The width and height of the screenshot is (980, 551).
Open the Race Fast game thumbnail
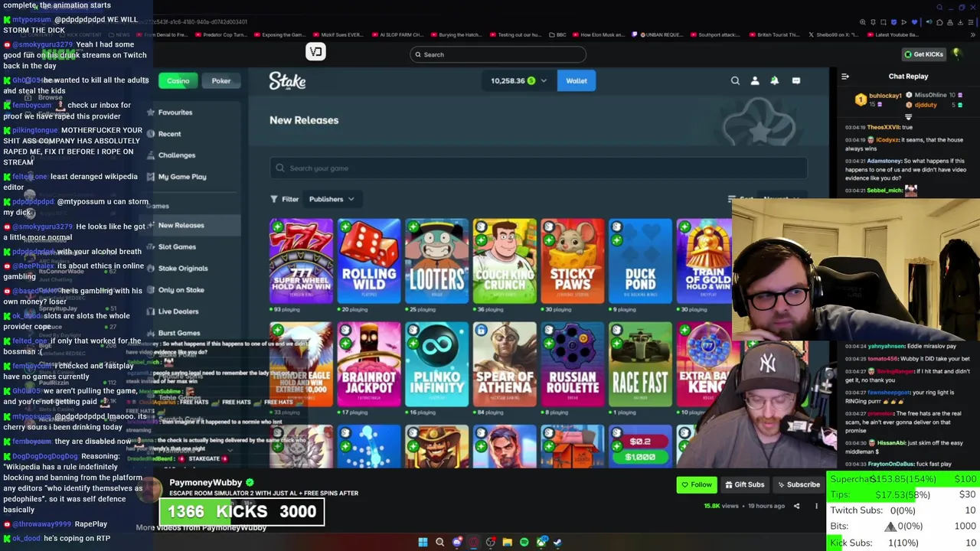[640, 364]
